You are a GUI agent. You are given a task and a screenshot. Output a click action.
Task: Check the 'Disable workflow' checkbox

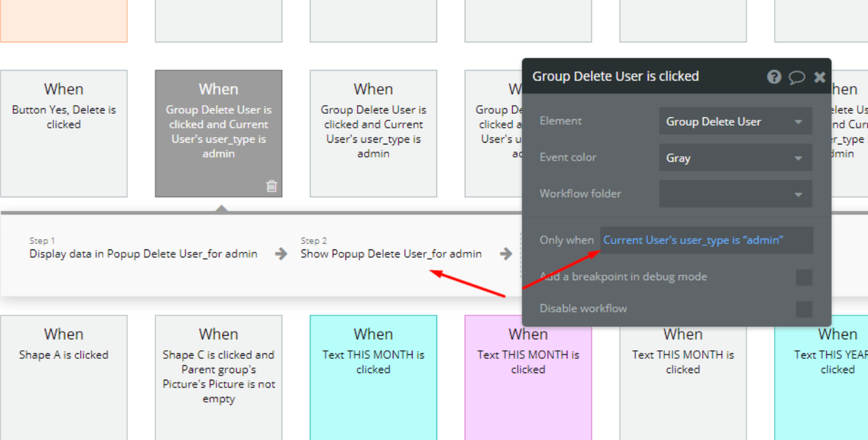coord(803,309)
